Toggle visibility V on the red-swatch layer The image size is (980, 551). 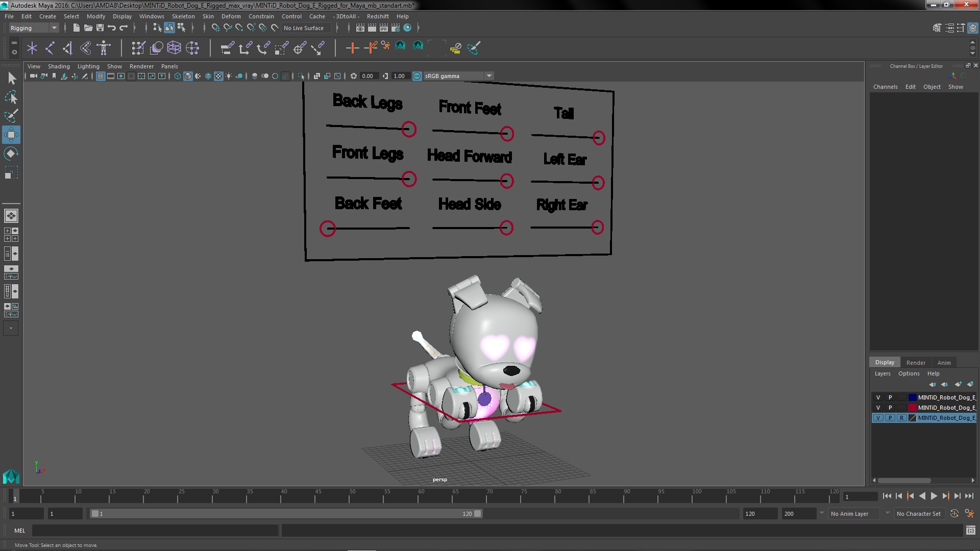coord(878,408)
